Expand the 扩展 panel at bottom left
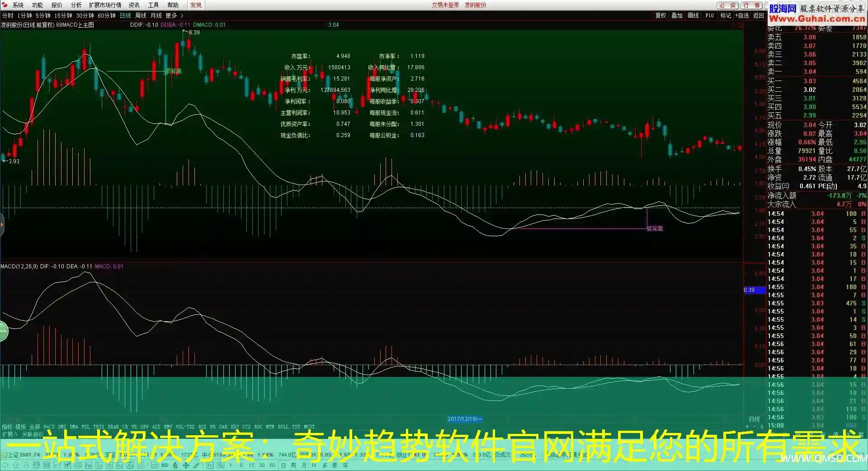868x471 pixels. coord(9,434)
